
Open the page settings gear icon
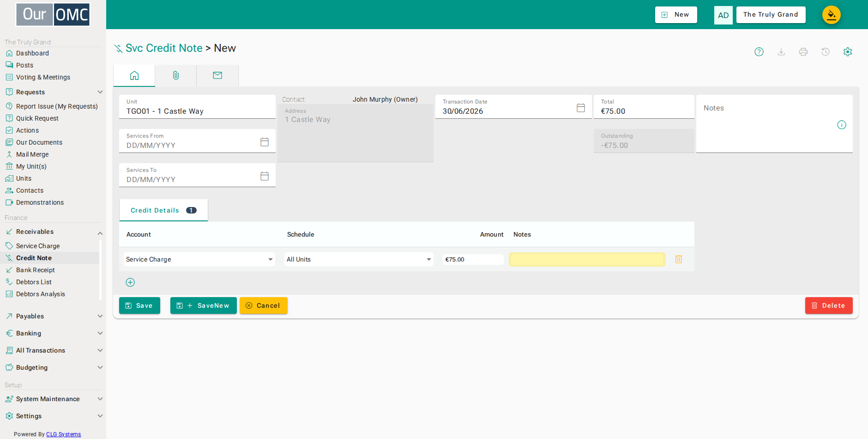pyautogui.click(x=848, y=52)
